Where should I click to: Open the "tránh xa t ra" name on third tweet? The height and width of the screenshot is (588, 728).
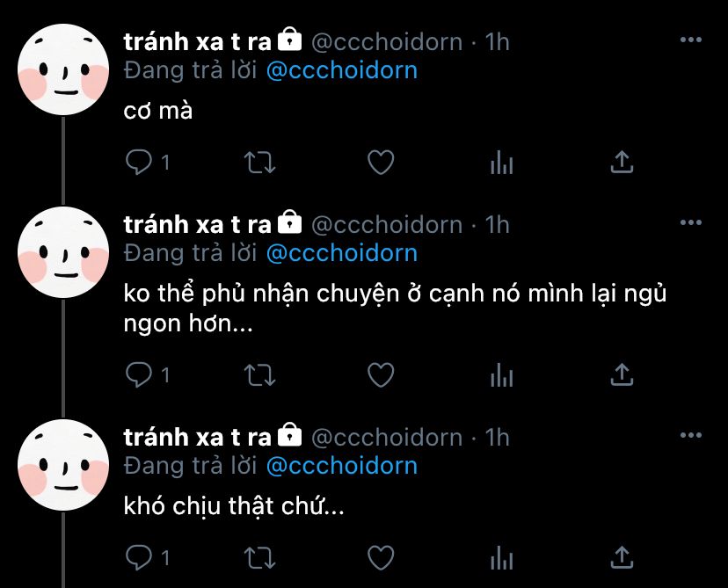pos(197,437)
